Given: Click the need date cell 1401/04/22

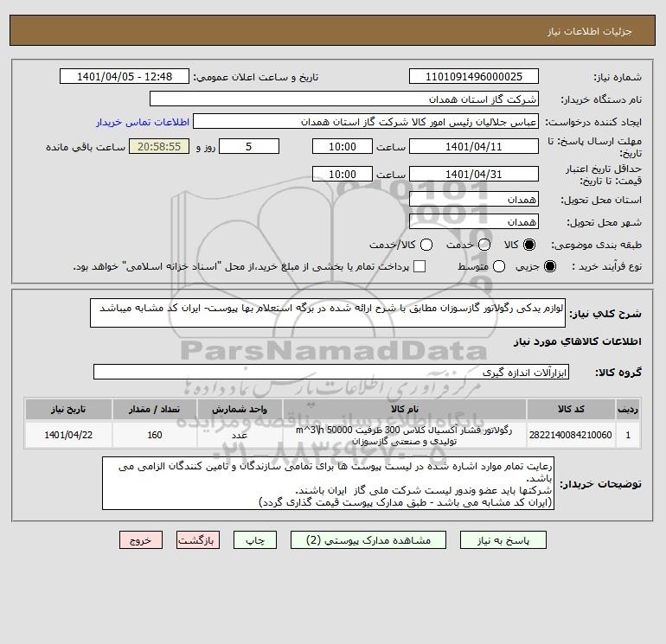Looking at the screenshot, I should (x=68, y=435).
